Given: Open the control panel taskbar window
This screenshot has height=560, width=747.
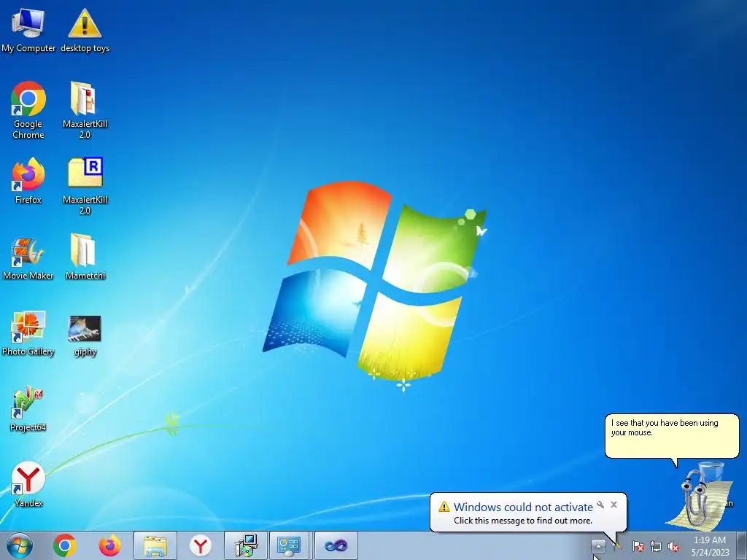Looking at the screenshot, I should [x=290, y=545].
